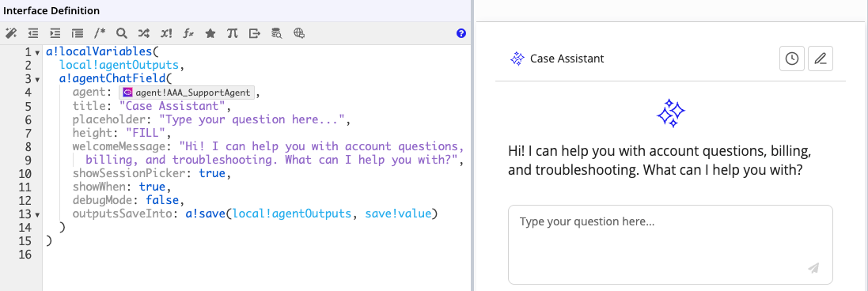Click the a!localVariables function name

click(99, 52)
